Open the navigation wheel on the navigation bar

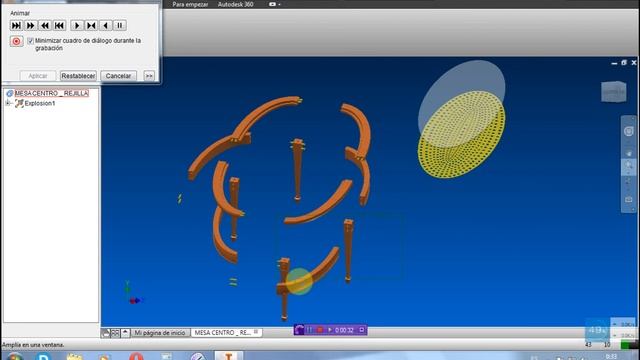pyautogui.click(x=628, y=131)
